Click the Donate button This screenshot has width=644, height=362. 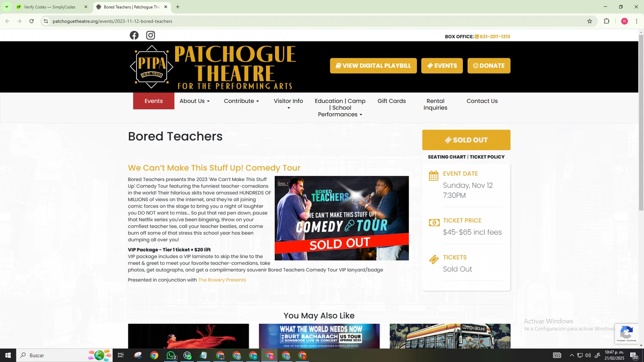click(x=489, y=66)
